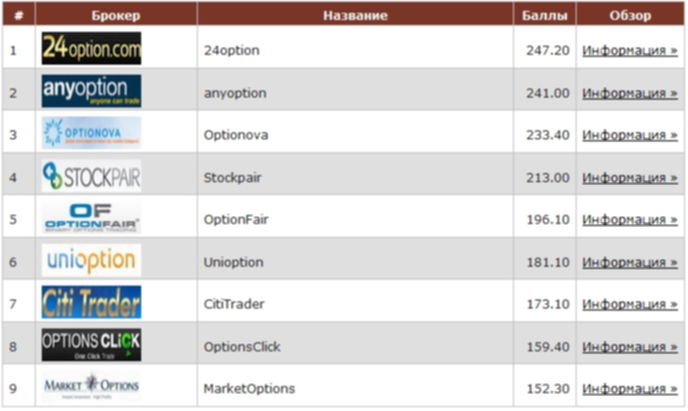This screenshot has width=688, height=411.
Task: Open Информация link for MarketOptions
Action: pos(630,389)
